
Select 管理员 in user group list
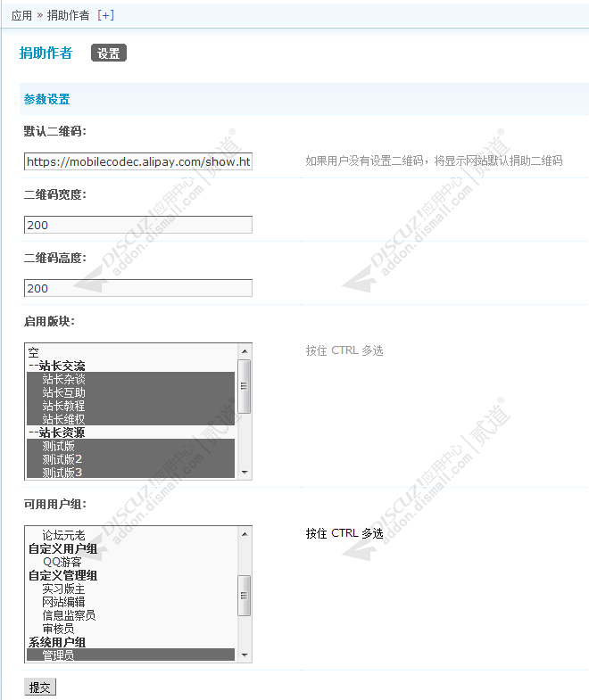[x=130, y=655]
